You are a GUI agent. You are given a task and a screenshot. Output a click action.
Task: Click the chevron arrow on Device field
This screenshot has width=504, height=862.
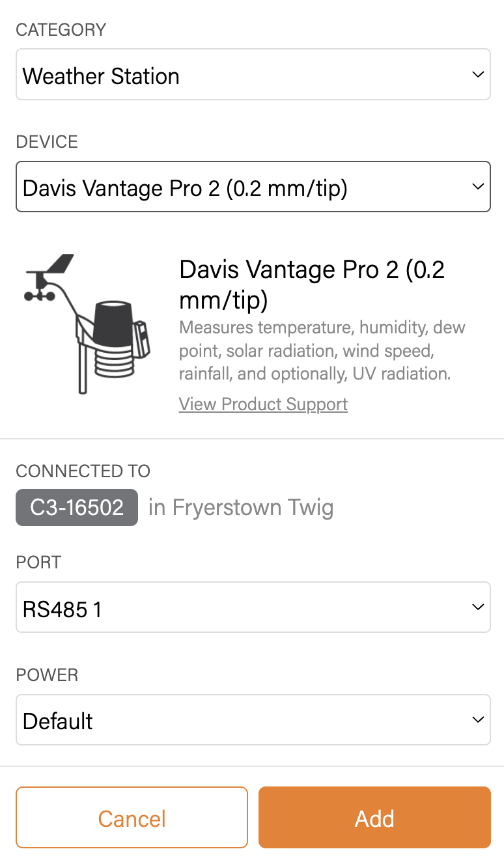(x=478, y=187)
